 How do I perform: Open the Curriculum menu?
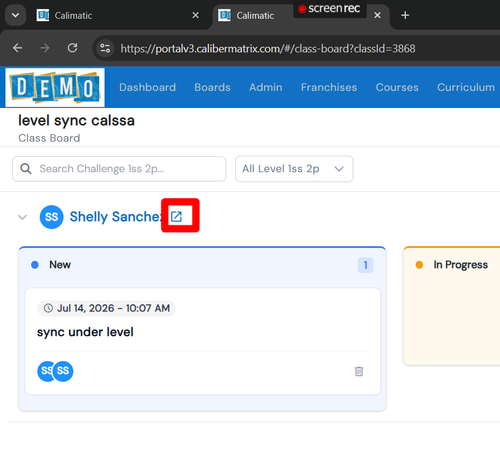click(466, 87)
